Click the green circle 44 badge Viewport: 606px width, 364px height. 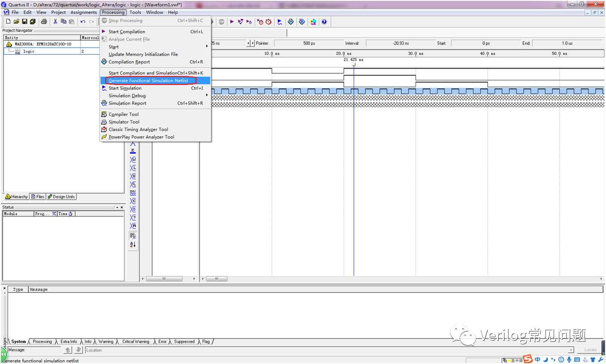(x=3, y=356)
